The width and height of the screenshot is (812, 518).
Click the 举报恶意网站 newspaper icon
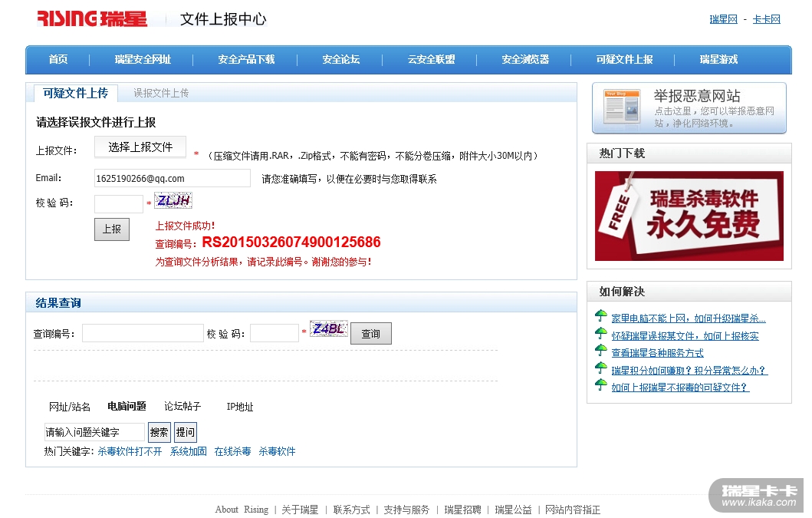(x=622, y=106)
